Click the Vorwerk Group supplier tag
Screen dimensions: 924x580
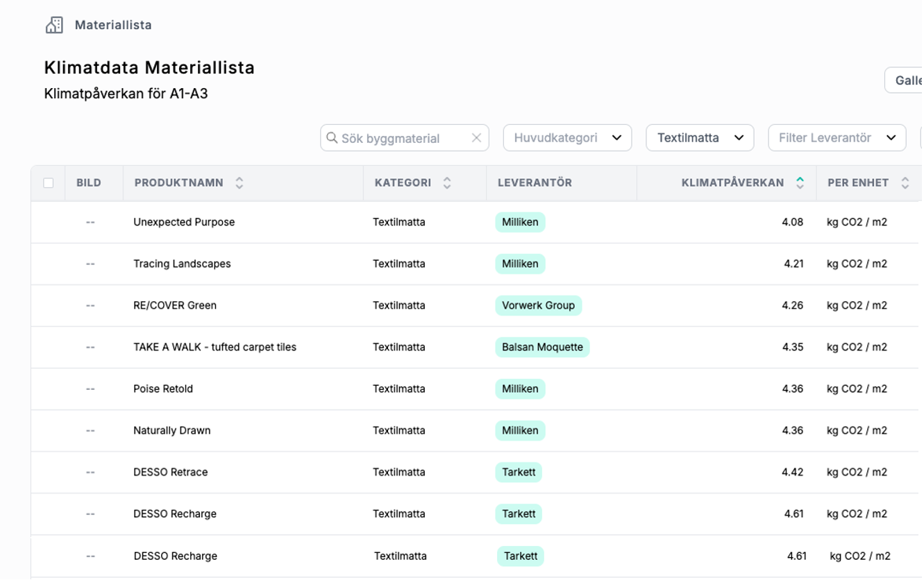[538, 305]
